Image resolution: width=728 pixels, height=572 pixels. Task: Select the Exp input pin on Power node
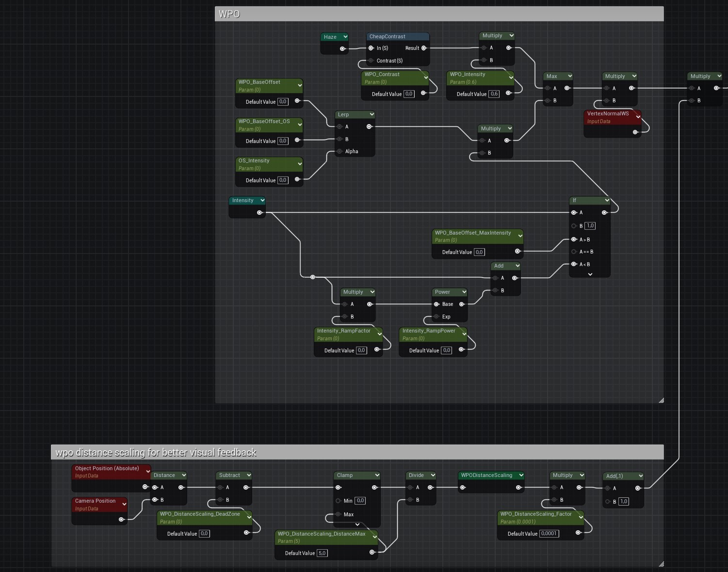(437, 317)
